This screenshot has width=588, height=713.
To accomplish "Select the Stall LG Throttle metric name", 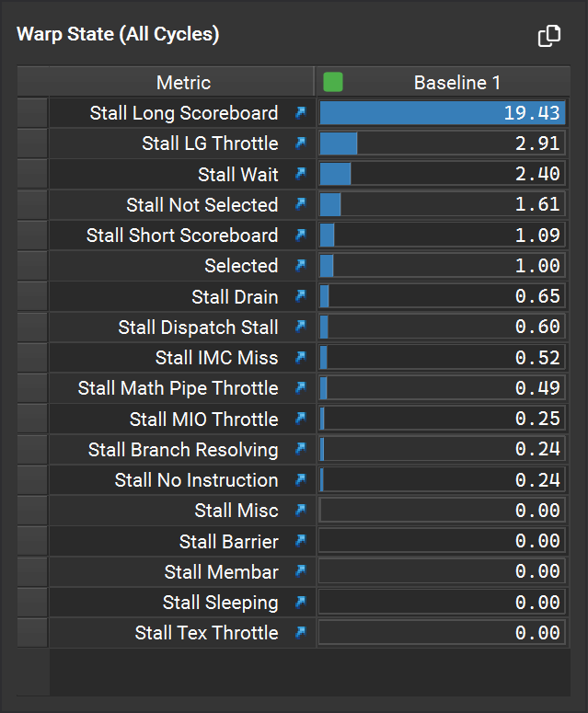I will pos(210,144).
